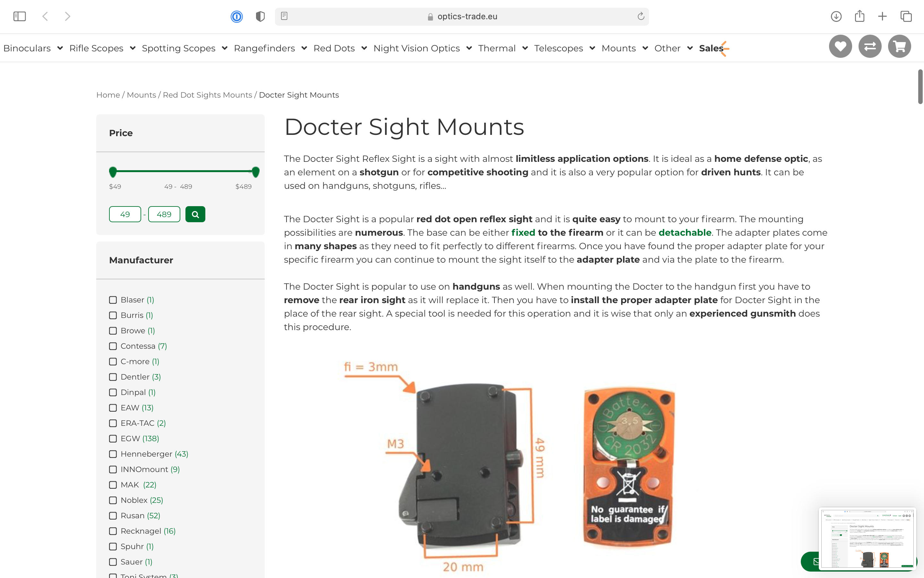
Task: Reload the page with the refresh icon
Action: [x=641, y=16]
